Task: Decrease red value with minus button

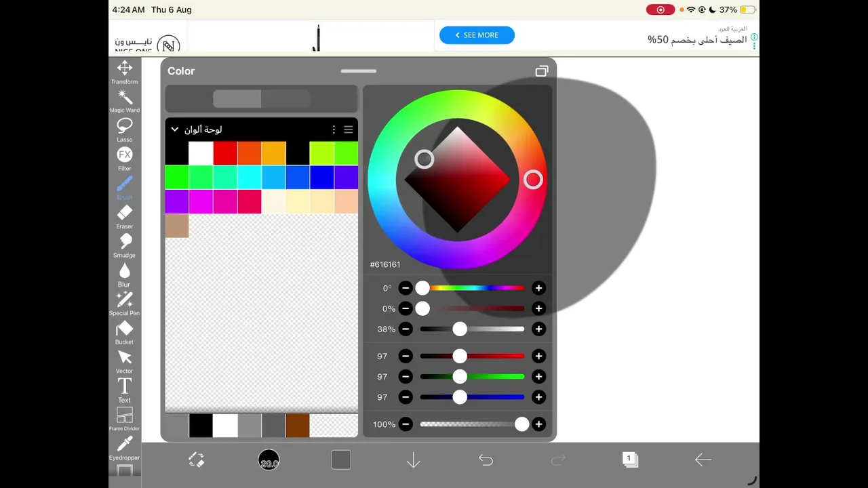Action: coord(406,356)
